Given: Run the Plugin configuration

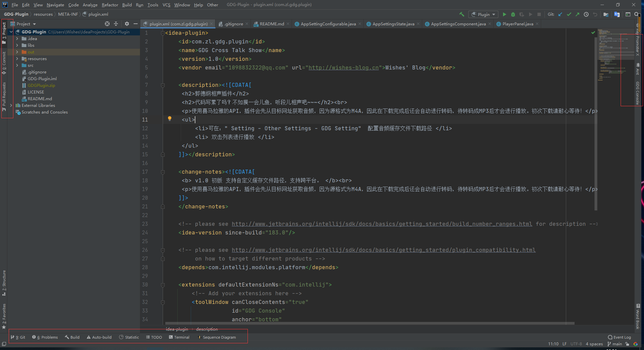Looking at the screenshot, I should (x=505, y=14).
